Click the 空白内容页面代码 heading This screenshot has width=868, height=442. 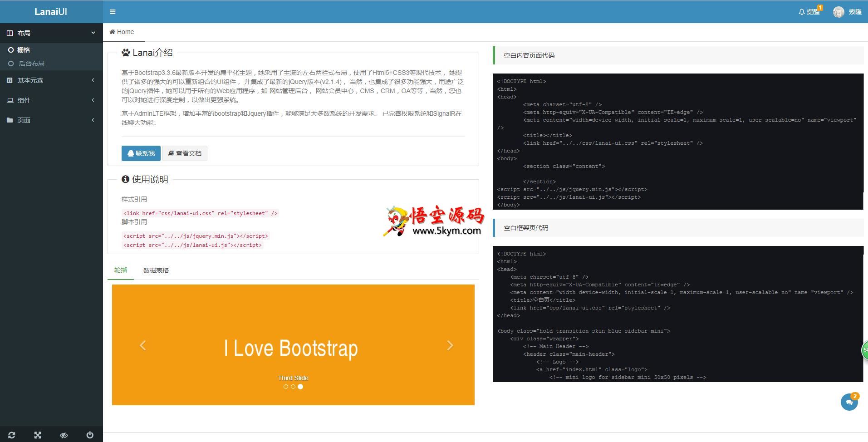529,55
